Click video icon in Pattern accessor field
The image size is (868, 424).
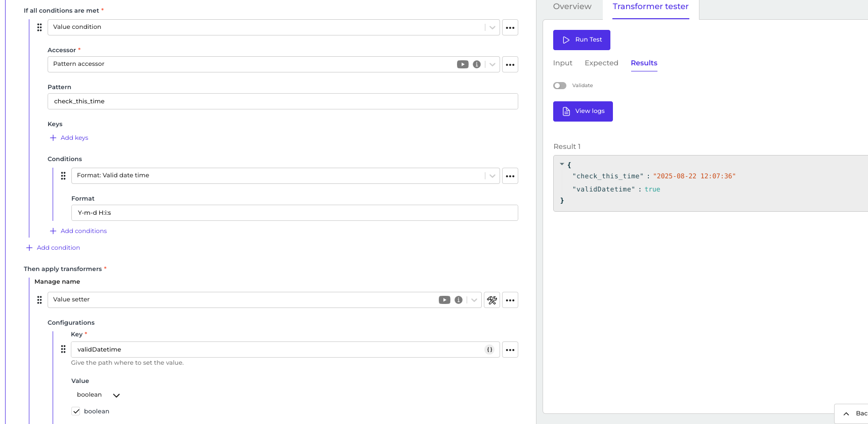(x=463, y=64)
